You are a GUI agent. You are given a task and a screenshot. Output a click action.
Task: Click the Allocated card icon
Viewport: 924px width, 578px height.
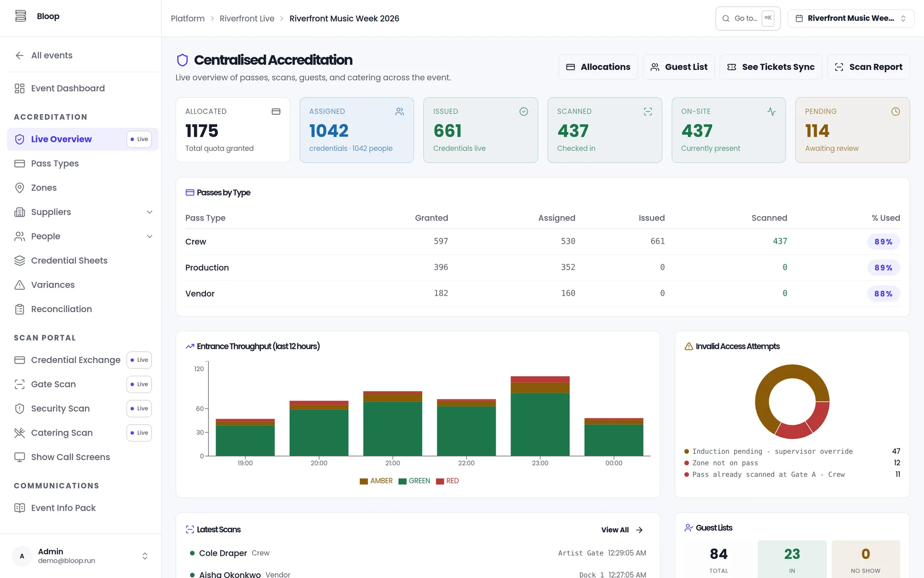[276, 112]
